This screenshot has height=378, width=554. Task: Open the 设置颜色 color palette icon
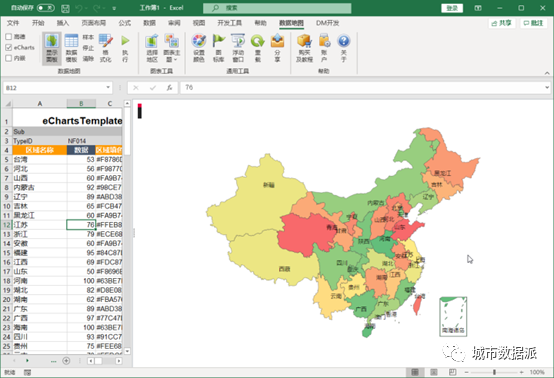199,48
